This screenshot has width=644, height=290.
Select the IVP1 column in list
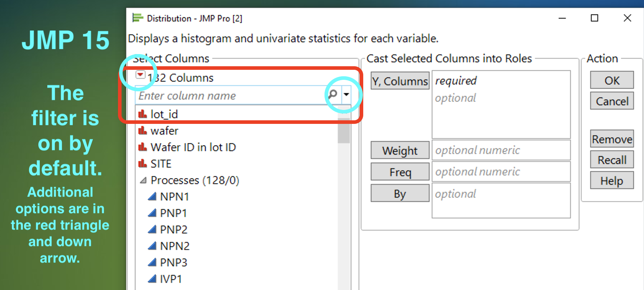(171, 279)
